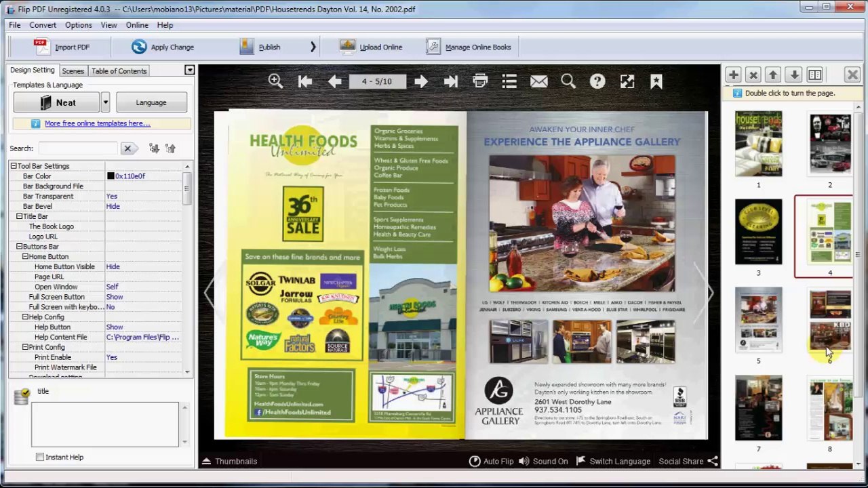Move the page down
Screen dimensions: 868x488
coord(794,75)
